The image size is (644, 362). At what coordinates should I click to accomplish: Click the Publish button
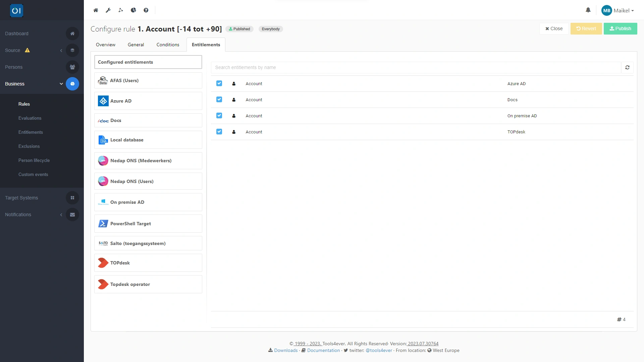(620, 28)
